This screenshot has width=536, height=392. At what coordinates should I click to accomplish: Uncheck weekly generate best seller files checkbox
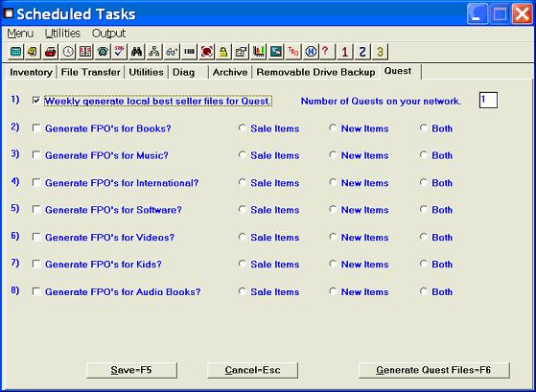(x=36, y=101)
